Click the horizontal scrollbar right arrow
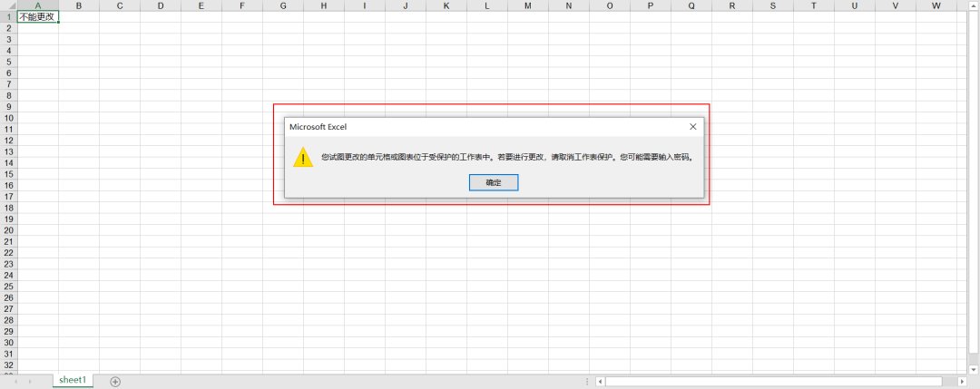Screen dimensions: 980x389 coord(962,382)
